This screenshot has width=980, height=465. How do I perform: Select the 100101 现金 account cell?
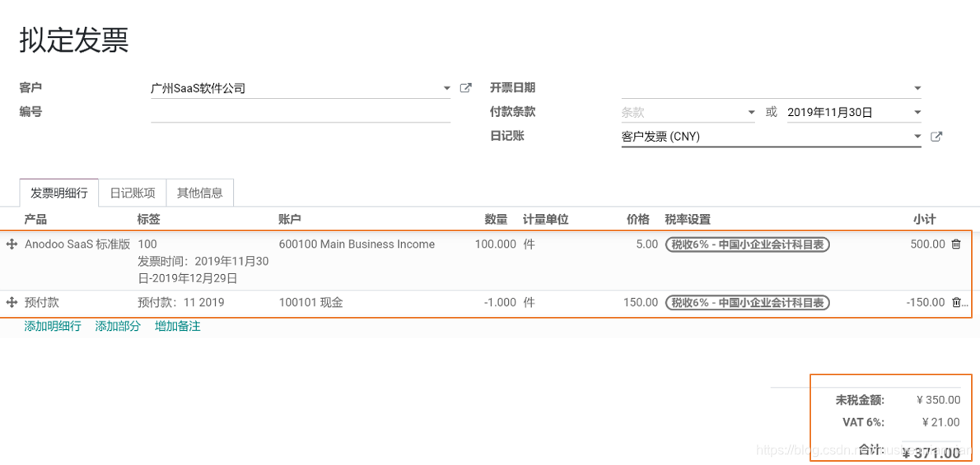point(310,303)
